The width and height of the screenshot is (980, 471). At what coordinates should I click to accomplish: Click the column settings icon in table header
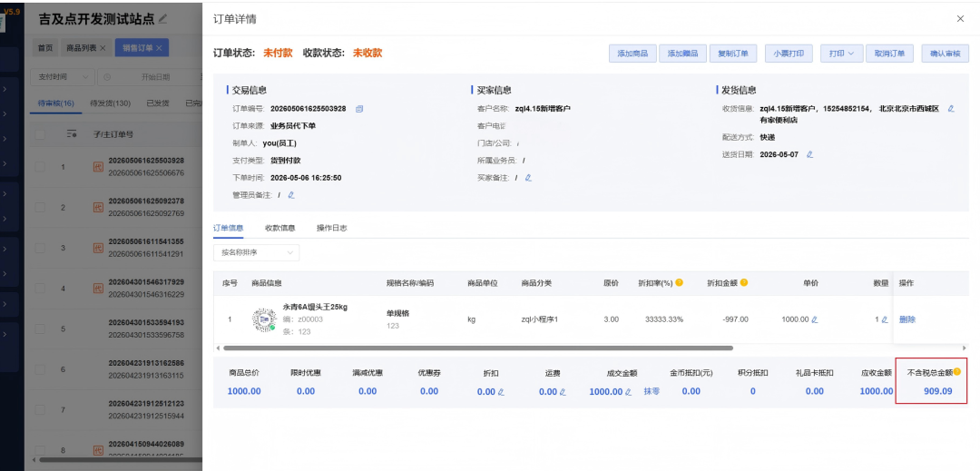pos(72,133)
